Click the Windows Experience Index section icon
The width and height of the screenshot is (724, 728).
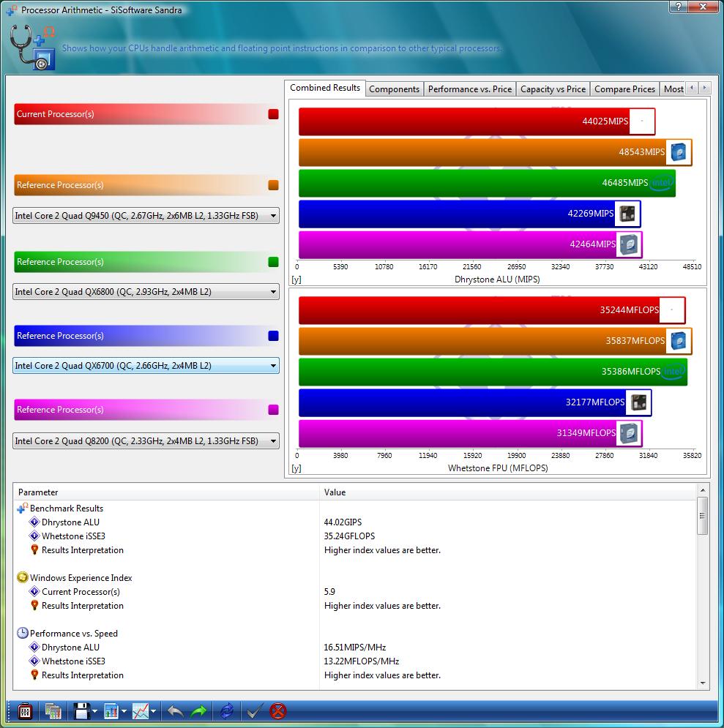point(22,577)
